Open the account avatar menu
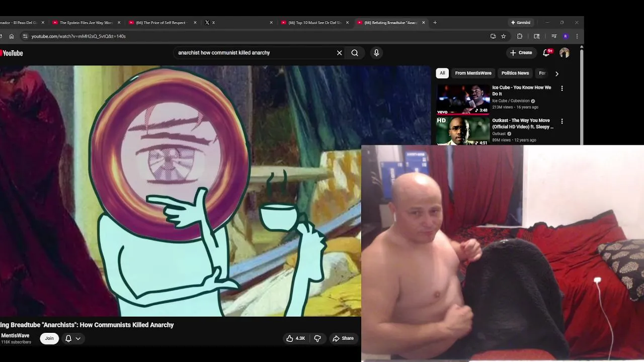The image size is (644, 362). point(565,53)
